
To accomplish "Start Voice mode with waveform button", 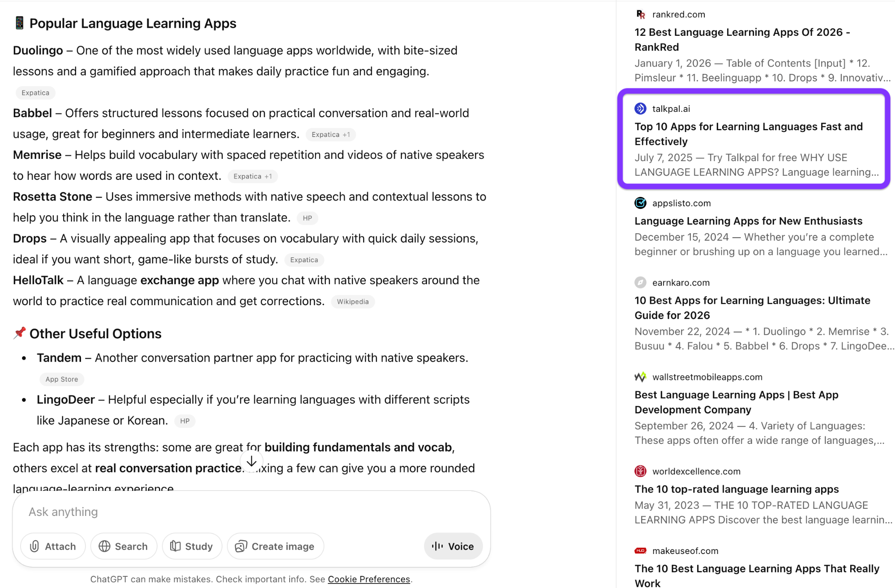I will [x=453, y=546].
